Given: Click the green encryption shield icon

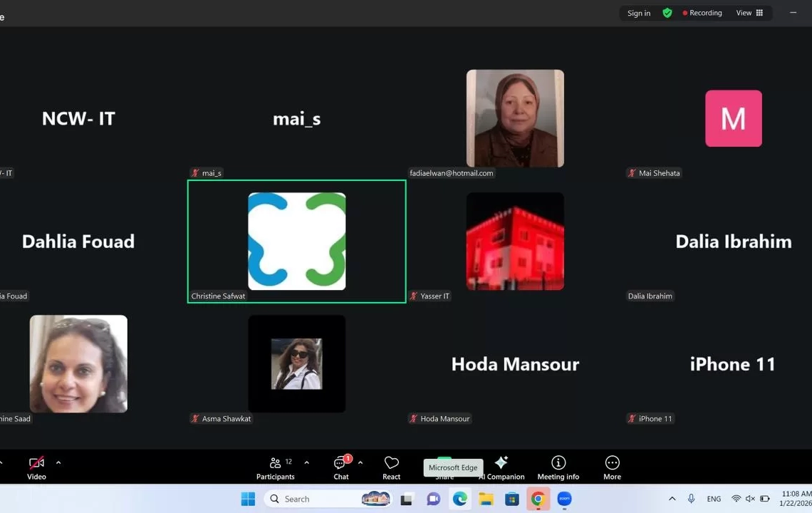Looking at the screenshot, I should point(667,13).
